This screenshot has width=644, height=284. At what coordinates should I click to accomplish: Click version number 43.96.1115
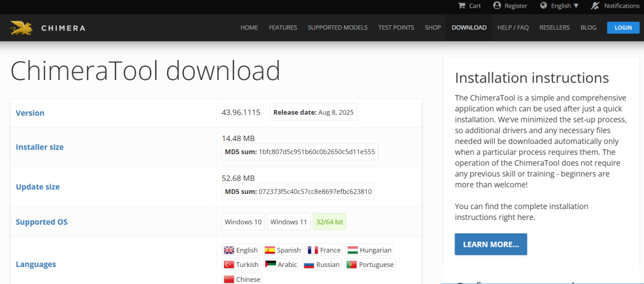point(241,112)
